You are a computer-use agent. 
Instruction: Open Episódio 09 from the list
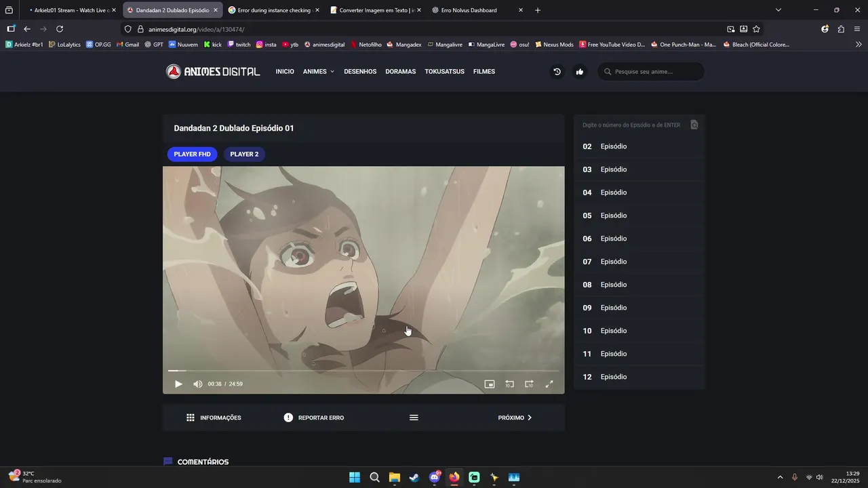coord(639,308)
